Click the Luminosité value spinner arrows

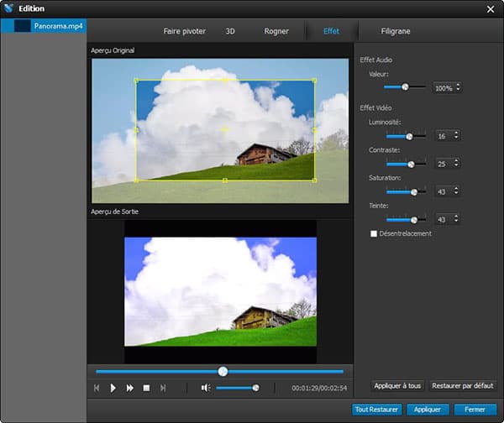pos(457,135)
